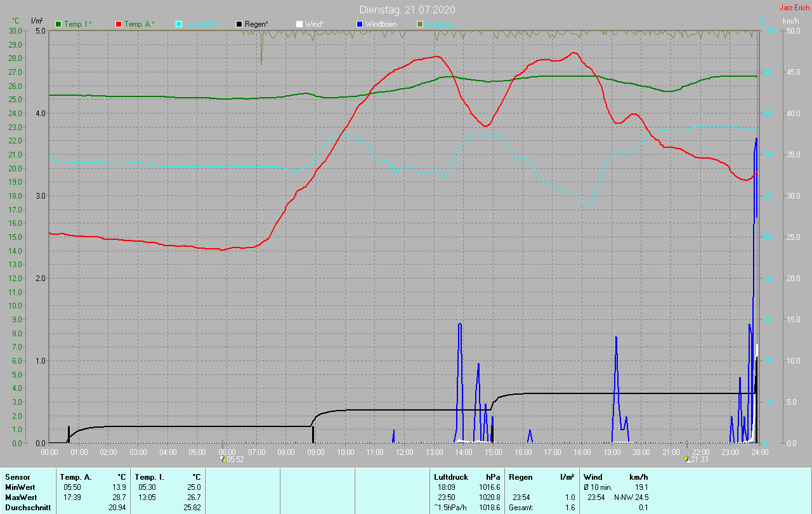
Task: Toggle the Windböen series legend label
Action: (383, 24)
